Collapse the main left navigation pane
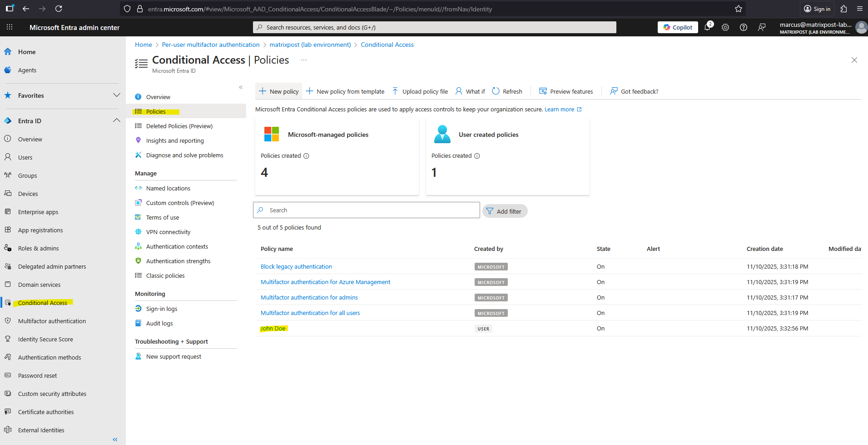Viewport: 868px width, 445px height. [115, 439]
